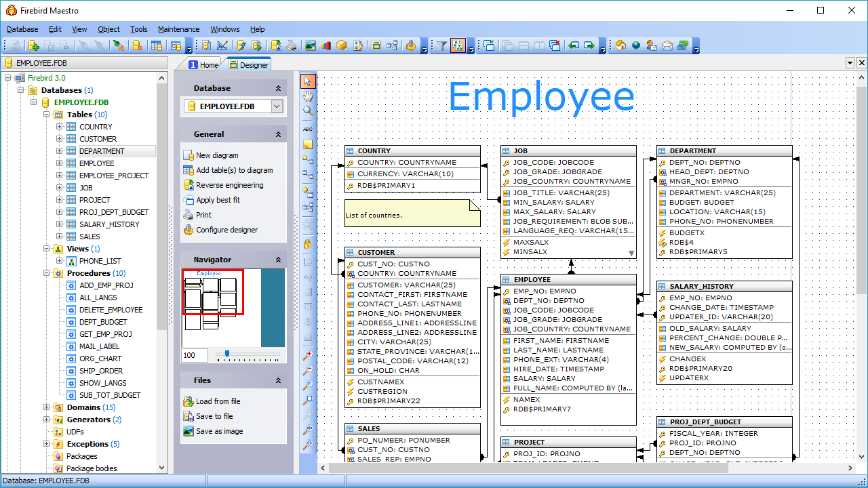Screen dimensions: 868x488
Task: Click the printer icon in toolbar
Action: click(291, 45)
